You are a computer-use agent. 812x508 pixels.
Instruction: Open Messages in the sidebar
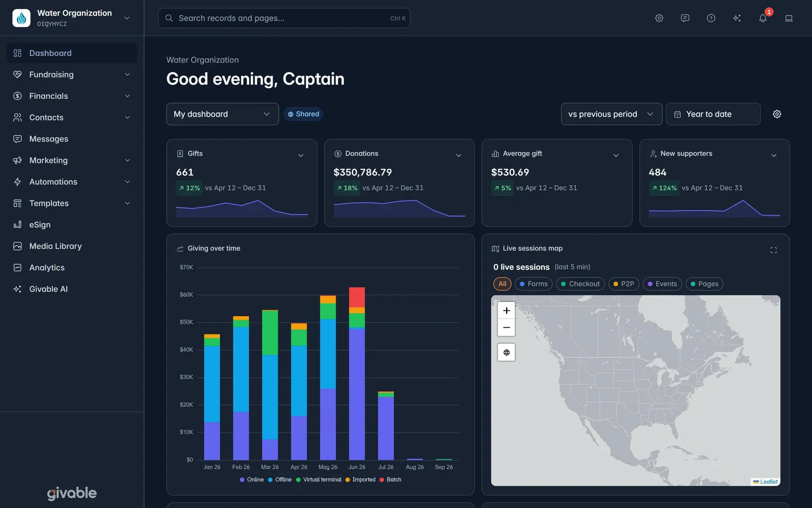pos(72,139)
